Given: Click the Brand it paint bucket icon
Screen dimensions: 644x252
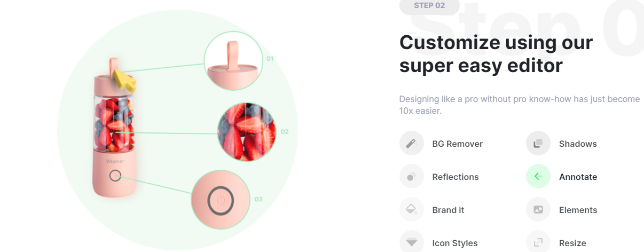Looking at the screenshot, I should (411, 210).
